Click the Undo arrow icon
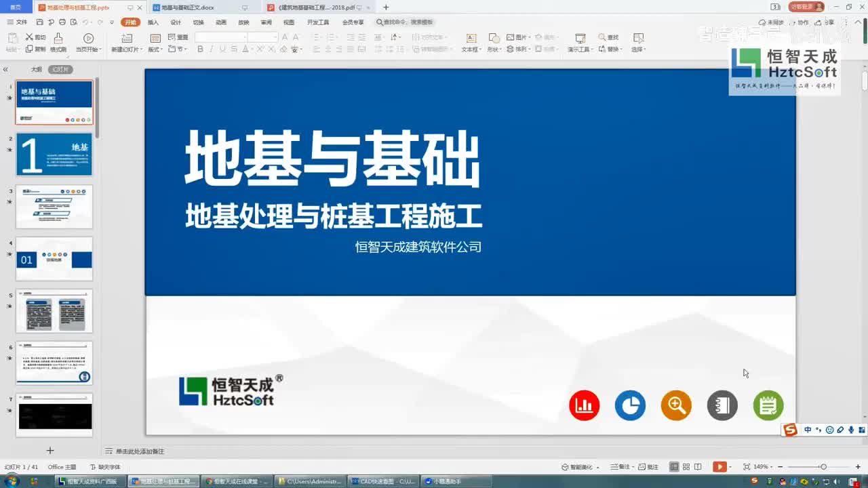 (x=85, y=22)
